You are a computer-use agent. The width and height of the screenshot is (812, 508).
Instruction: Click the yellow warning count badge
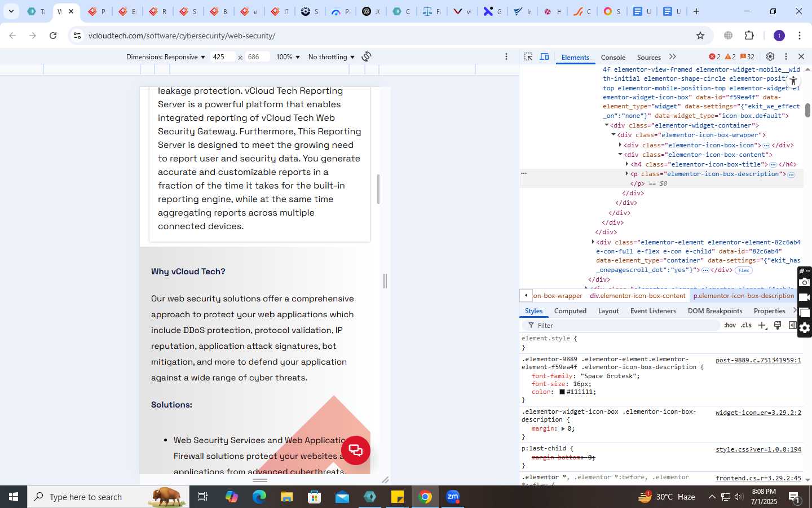click(730, 56)
